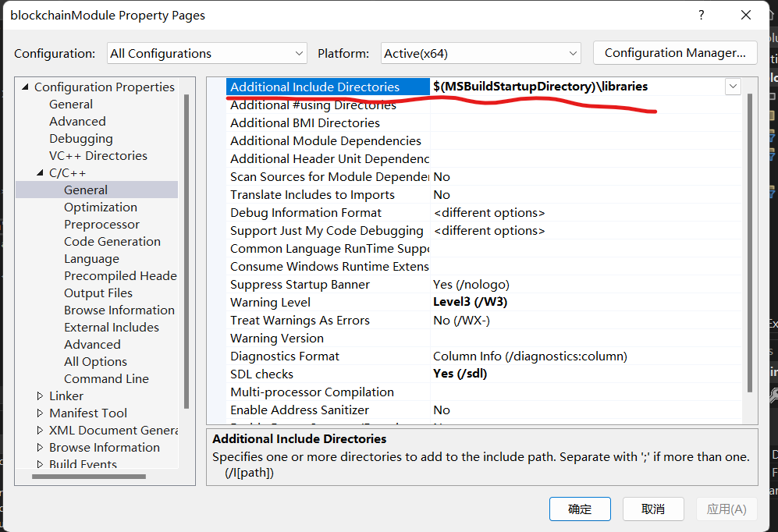Click the property grid vertical scrollbar
This screenshot has width=778, height=532.
click(750, 243)
